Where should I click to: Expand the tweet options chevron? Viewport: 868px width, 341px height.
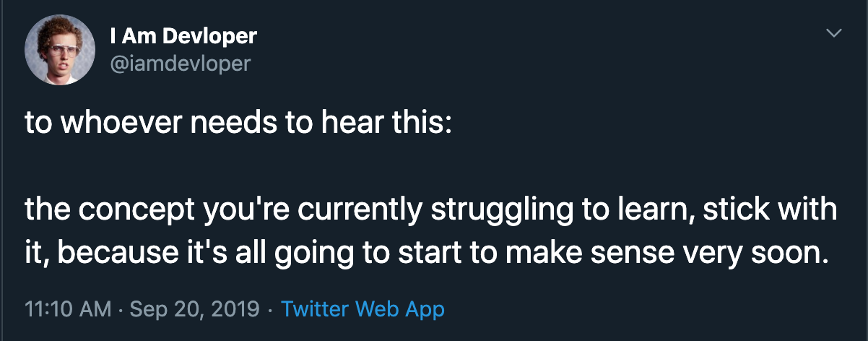tap(833, 33)
